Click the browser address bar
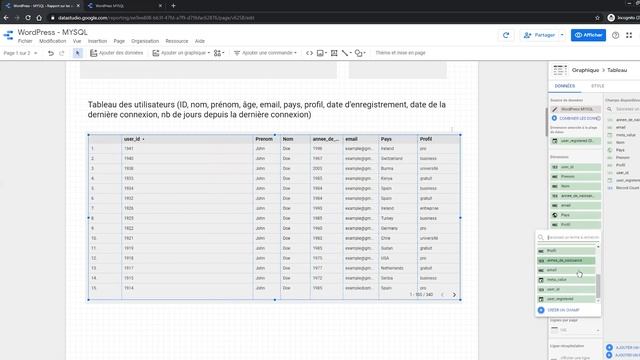Viewport: 640px width, 360px height. point(318,18)
